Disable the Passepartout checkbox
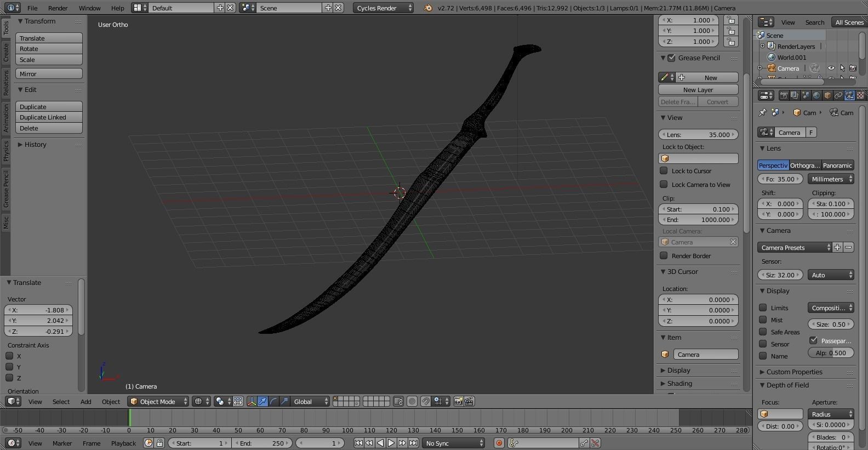The image size is (868, 450). point(814,340)
